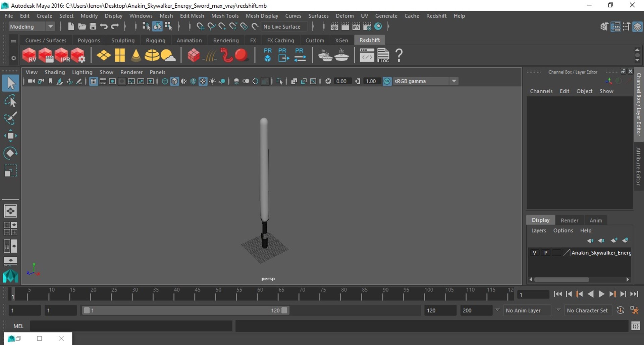
Task: Toggle color management ON button
Action: pyautogui.click(x=387, y=81)
